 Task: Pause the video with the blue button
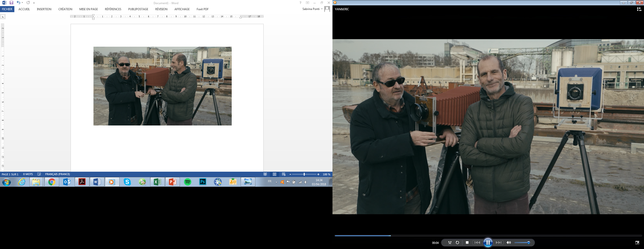[x=488, y=242]
